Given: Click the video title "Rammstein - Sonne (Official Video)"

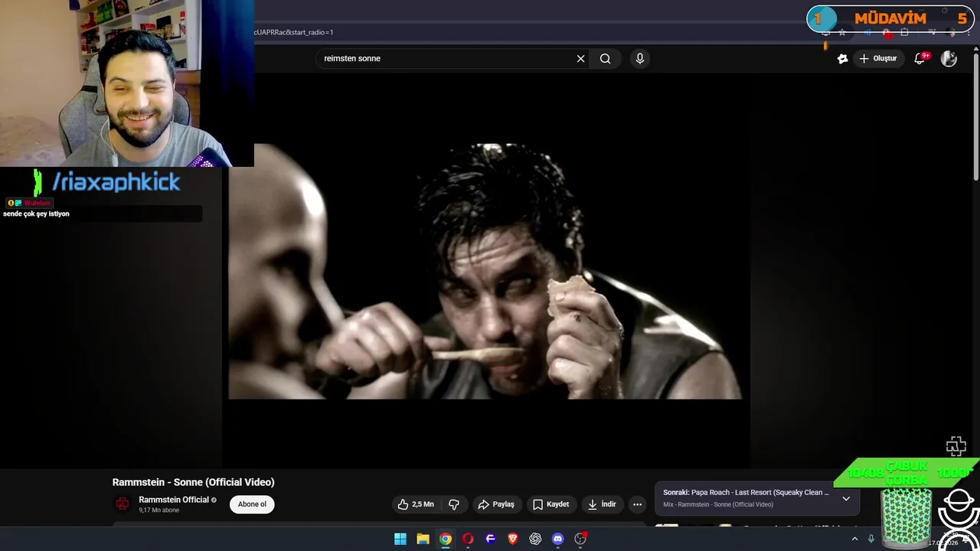Looking at the screenshot, I should [193, 482].
